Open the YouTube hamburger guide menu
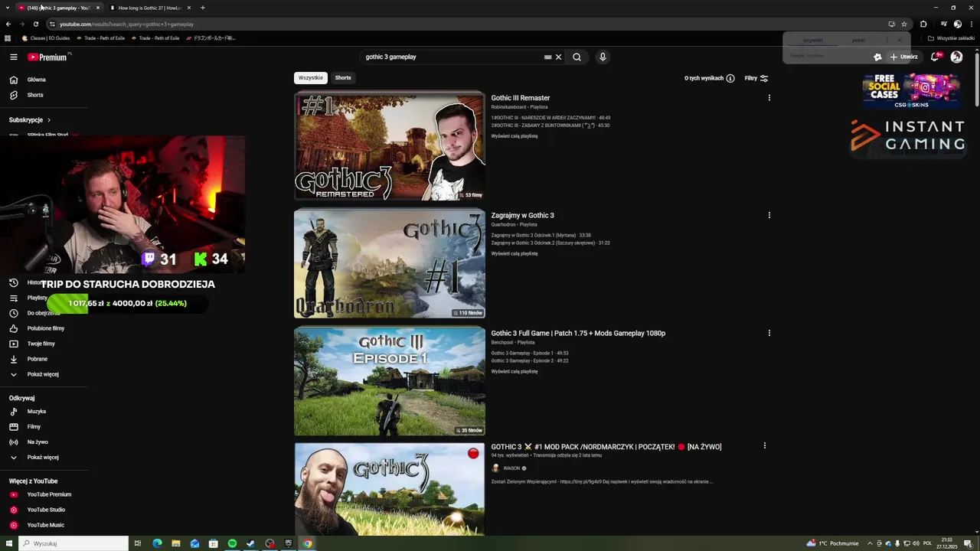The image size is (980, 551). (x=13, y=57)
